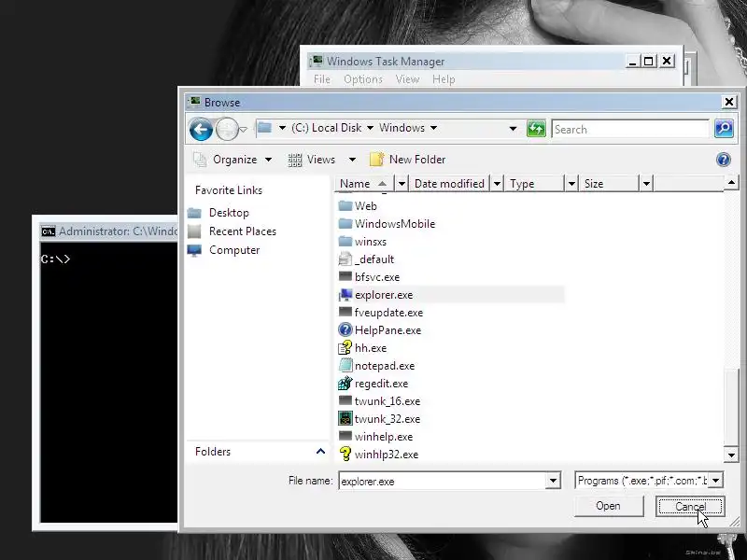Click the folder icon in address bar
The height and width of the screenshot is (560, 747).
(264, 128)
